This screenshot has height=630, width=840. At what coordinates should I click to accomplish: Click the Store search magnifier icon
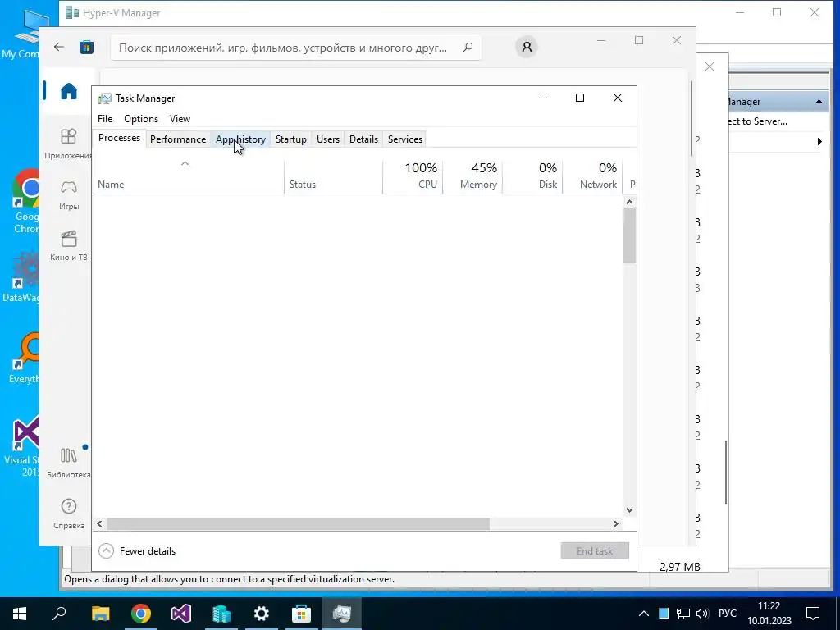pyautogui.click(x=468, y=48)
